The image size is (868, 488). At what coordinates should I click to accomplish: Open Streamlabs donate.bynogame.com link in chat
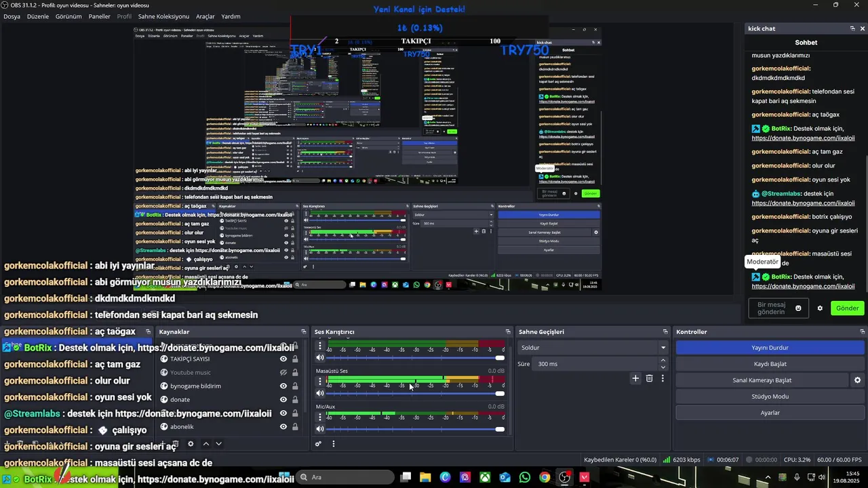[x=803, y=203]
